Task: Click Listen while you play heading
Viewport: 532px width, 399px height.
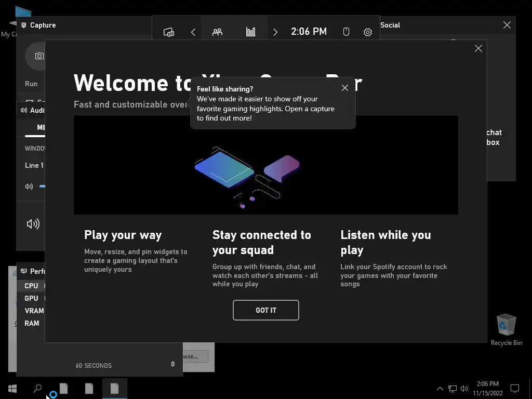Action: 386,242
